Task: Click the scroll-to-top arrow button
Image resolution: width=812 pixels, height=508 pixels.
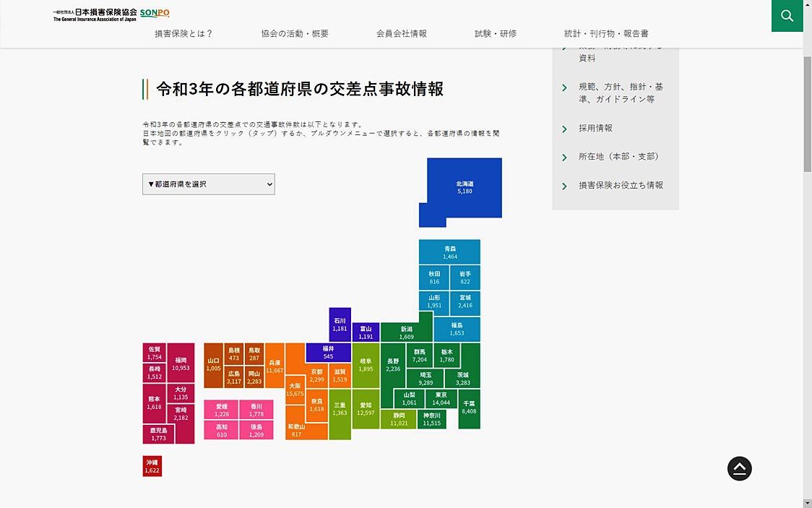Action: 739,468
